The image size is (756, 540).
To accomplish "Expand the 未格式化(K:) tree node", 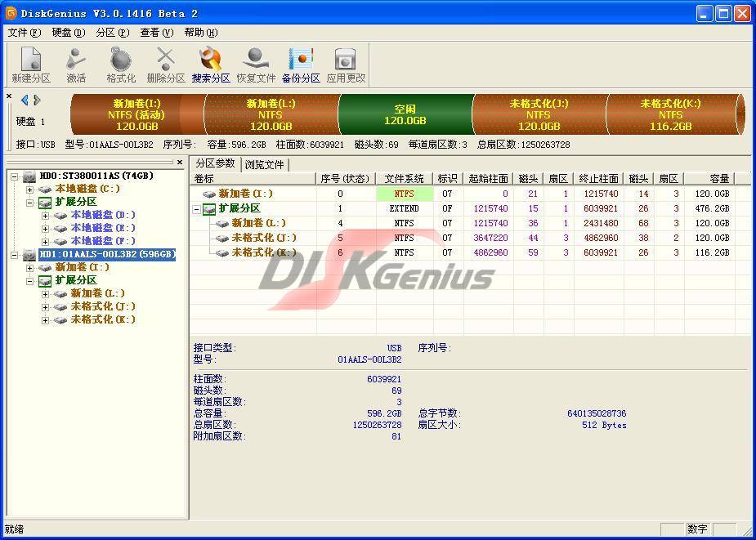I will click(x=45, y=319).
